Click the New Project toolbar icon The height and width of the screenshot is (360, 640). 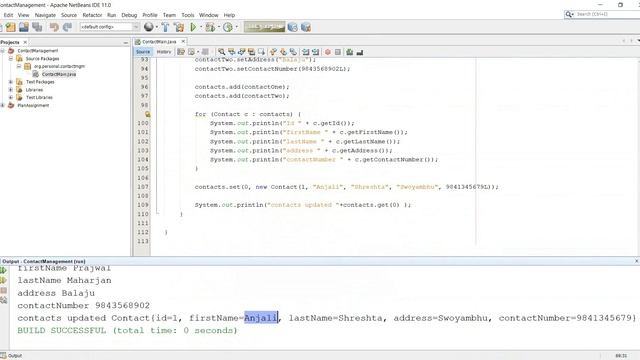click(x=11, y=27)
